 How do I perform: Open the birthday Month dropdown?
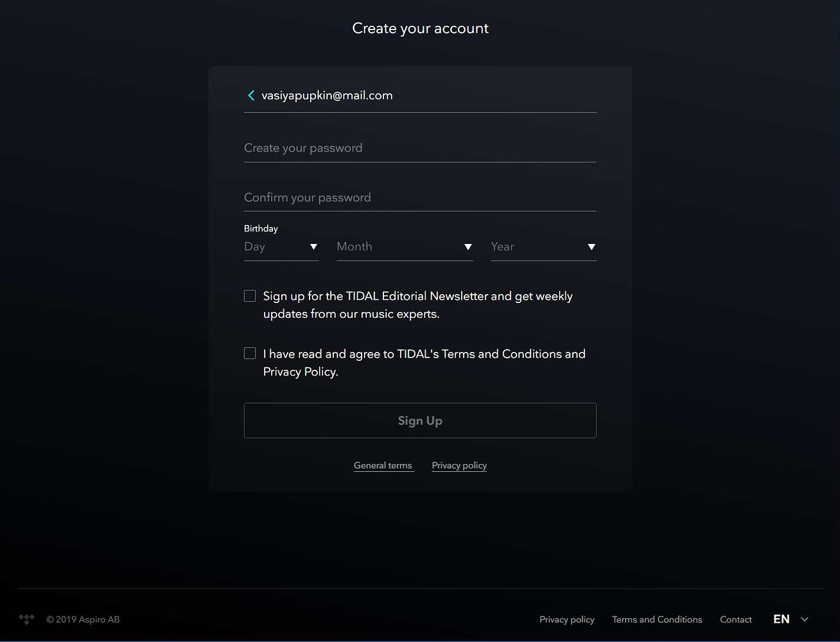pos(405,247)
